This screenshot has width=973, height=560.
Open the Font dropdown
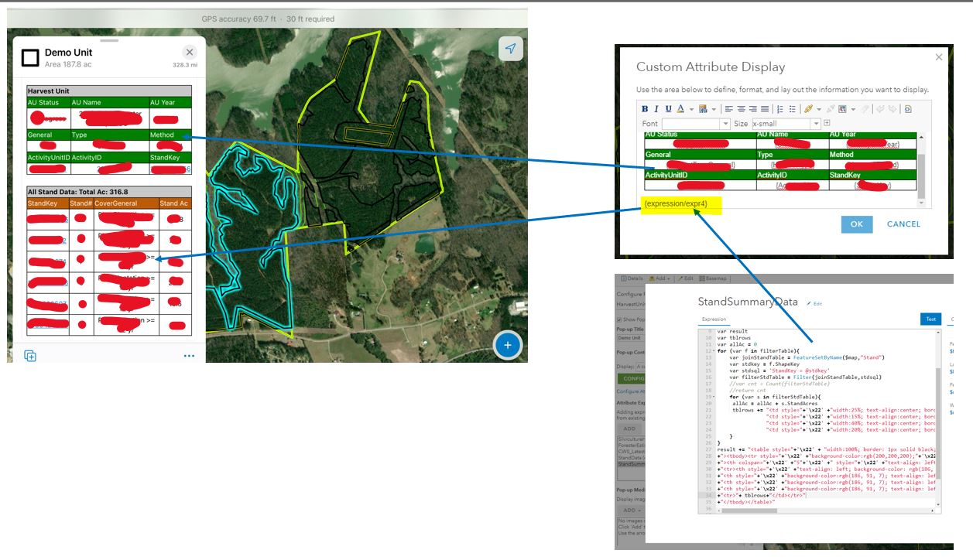point(697,123)
